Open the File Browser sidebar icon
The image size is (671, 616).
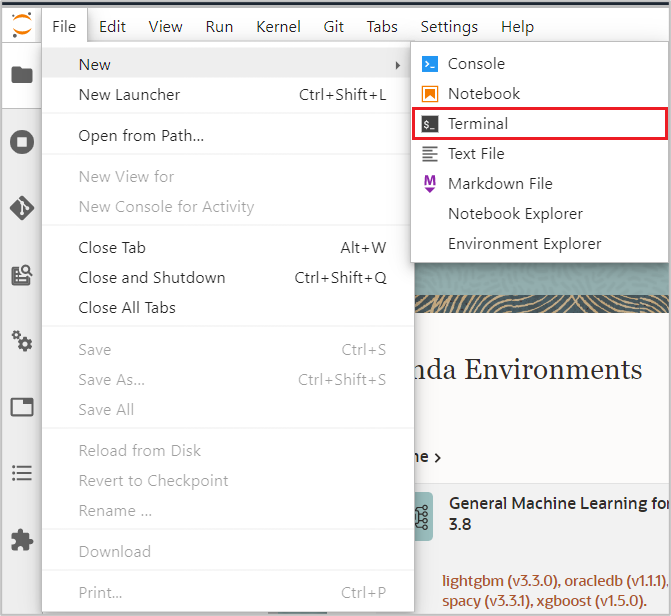pos(21,75)
